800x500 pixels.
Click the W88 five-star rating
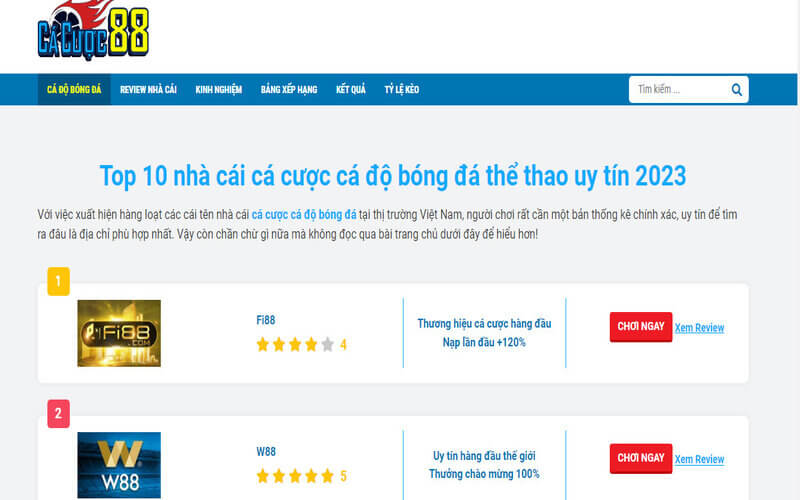[301, 477]
